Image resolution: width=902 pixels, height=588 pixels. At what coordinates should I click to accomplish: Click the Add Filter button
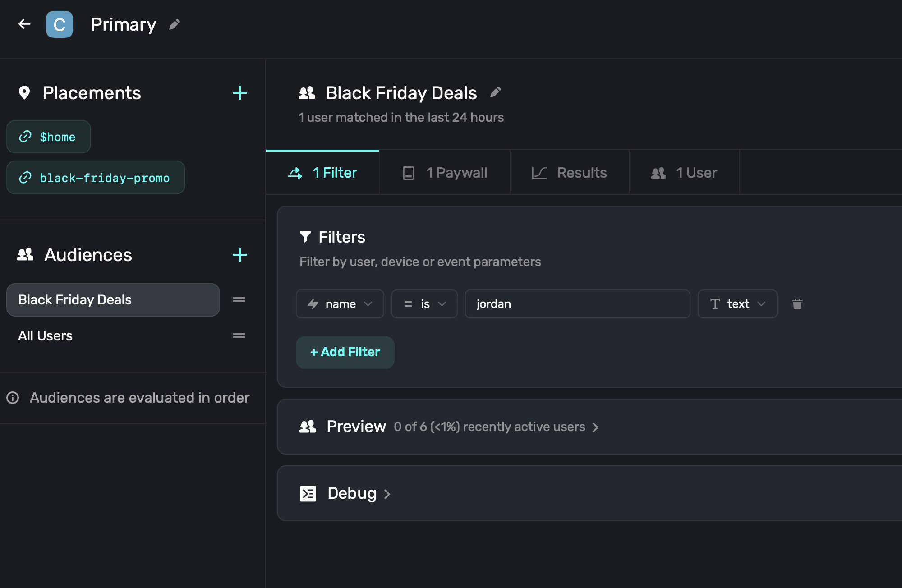345,352
